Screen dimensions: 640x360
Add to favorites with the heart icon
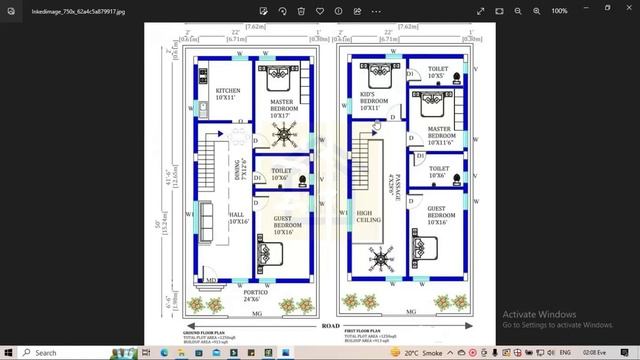coord(320,11)
